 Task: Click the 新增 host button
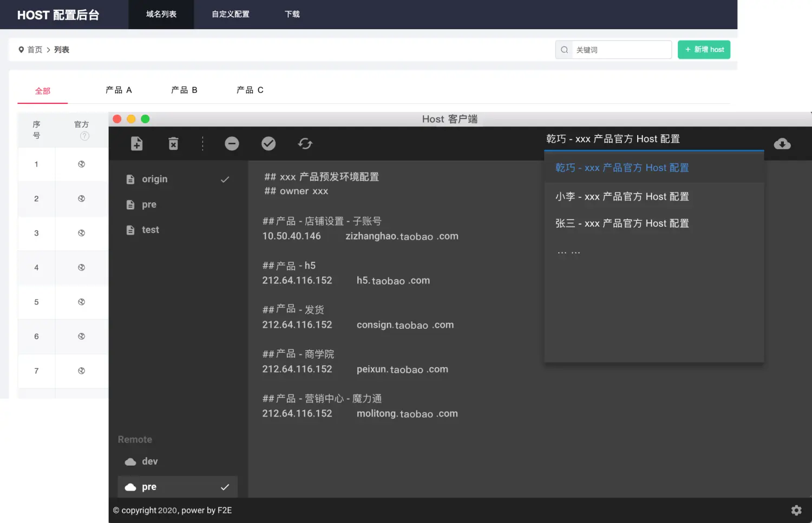pyautogui.click(x=704, y=50)
